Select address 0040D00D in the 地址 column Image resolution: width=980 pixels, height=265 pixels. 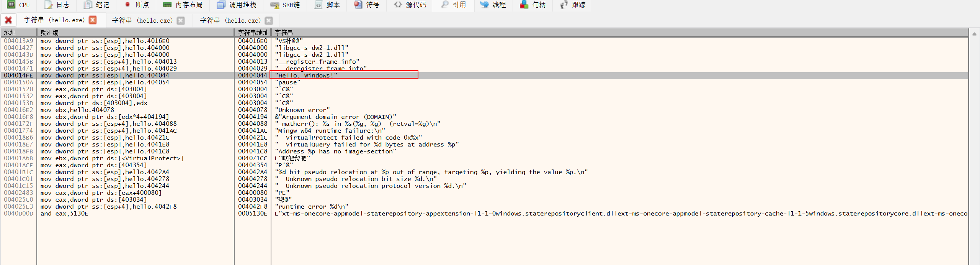click(x=19, y=214)
